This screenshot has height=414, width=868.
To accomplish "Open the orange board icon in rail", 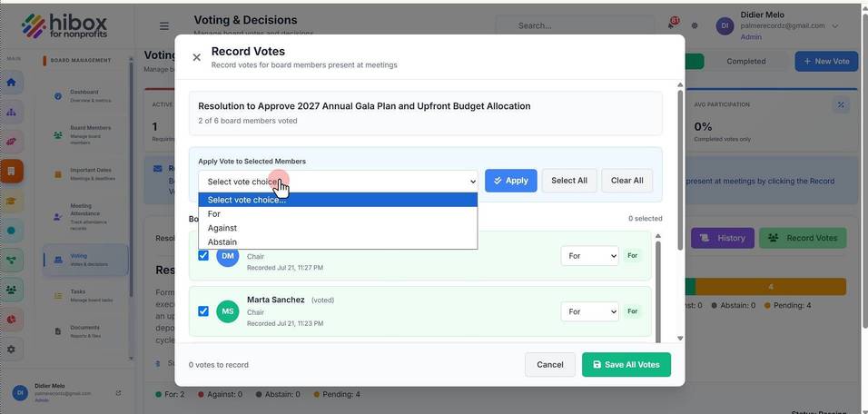I will click(x=12, y=172).
